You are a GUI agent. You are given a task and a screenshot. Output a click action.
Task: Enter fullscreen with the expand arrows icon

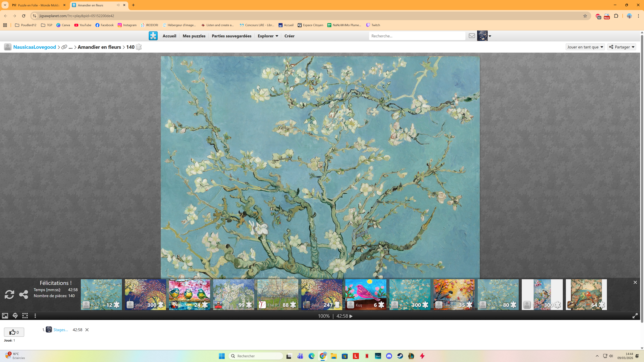pyautogui.click(x=635, y=316)
